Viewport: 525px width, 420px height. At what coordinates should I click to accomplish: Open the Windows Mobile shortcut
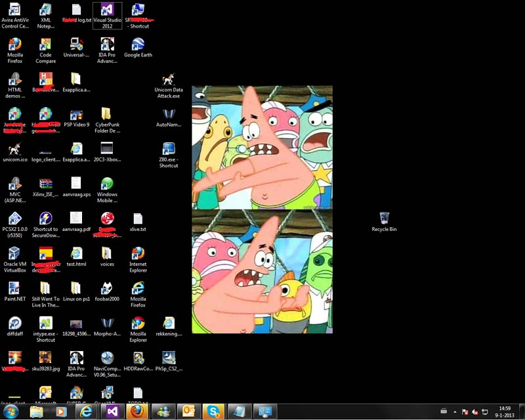tap(108, 190)
